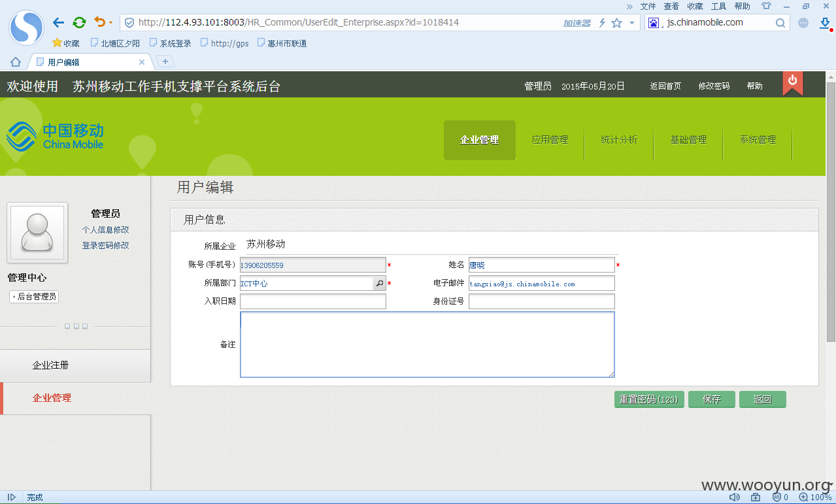The width and height of the screenshot is (836, 504).
Task: Open 登录密码修改 link
Action: click(x=105, y=245)
